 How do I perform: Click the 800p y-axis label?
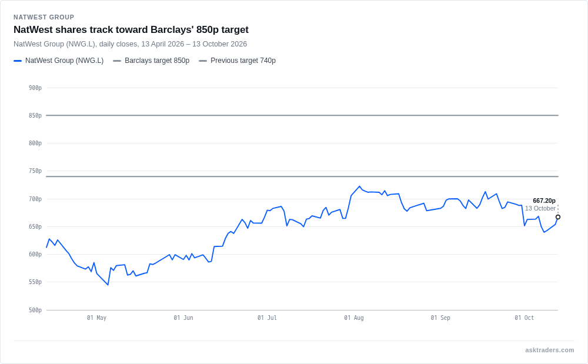[35, 143]
